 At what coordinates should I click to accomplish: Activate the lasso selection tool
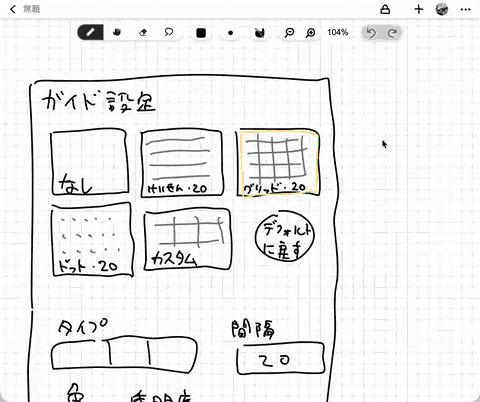169,33
